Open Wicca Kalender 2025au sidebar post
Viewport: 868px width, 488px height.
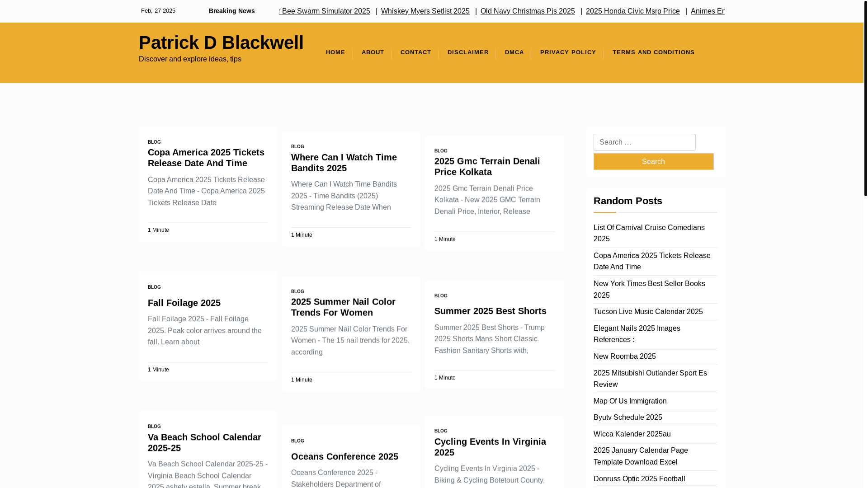[x=632, y=434]
